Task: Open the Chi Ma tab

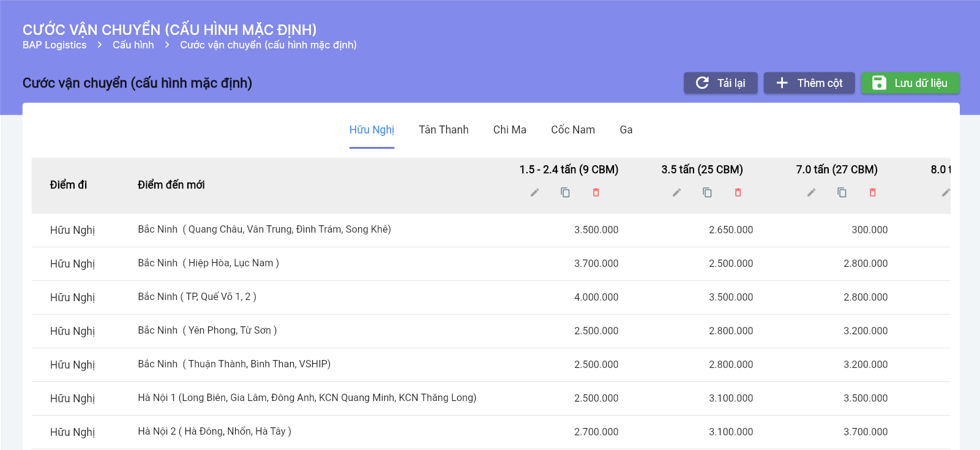Action: [509, 130]
